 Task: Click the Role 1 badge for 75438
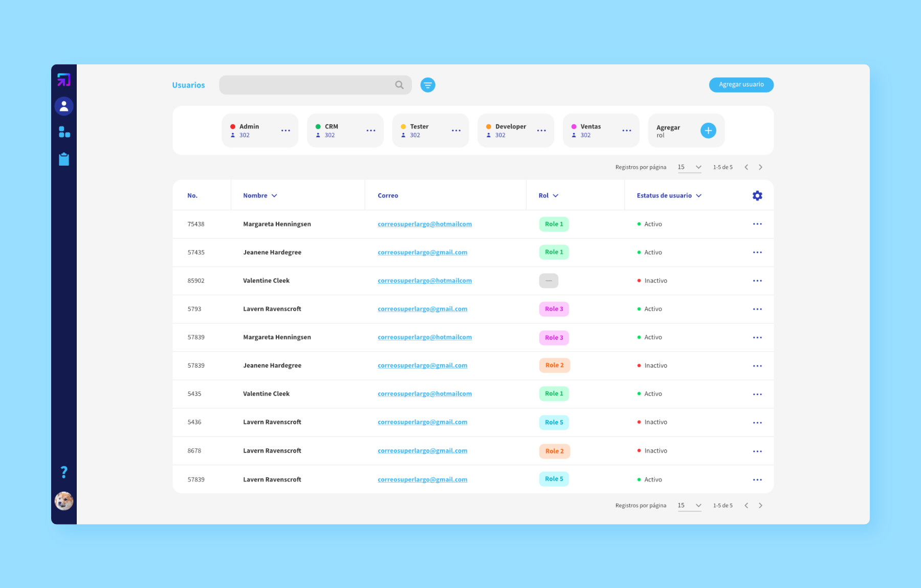pos(554,224)
